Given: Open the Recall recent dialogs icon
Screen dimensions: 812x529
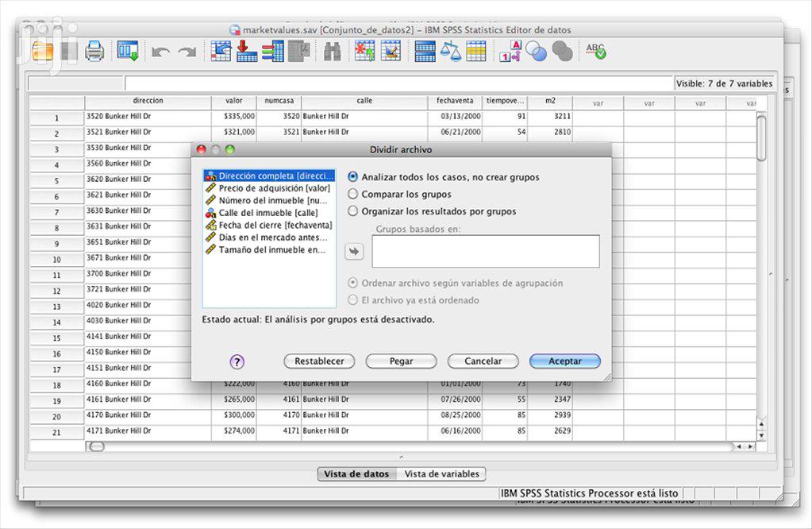Looking at the screenshot, I should [127, 52].
